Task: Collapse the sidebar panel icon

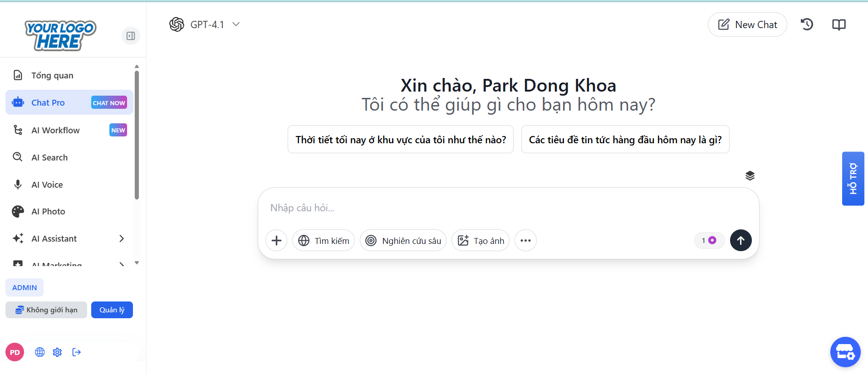Action: (x=131, y=36)
